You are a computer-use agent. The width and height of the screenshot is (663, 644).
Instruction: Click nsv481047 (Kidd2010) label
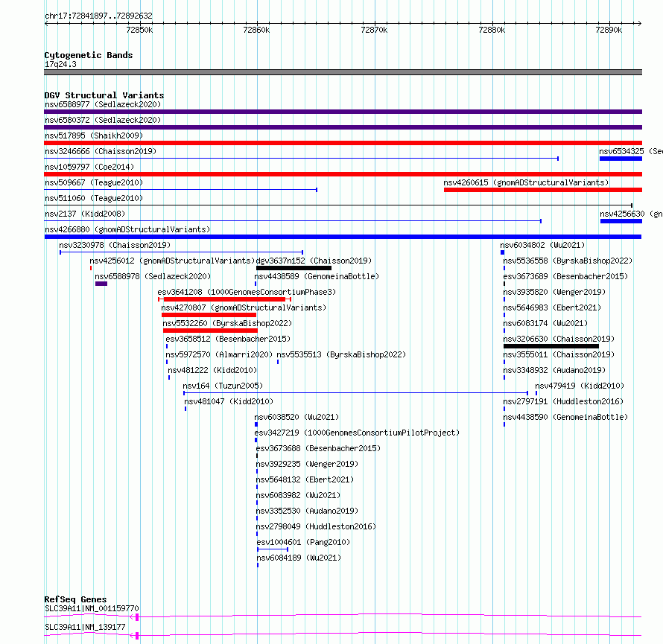(x=229, y=401)
